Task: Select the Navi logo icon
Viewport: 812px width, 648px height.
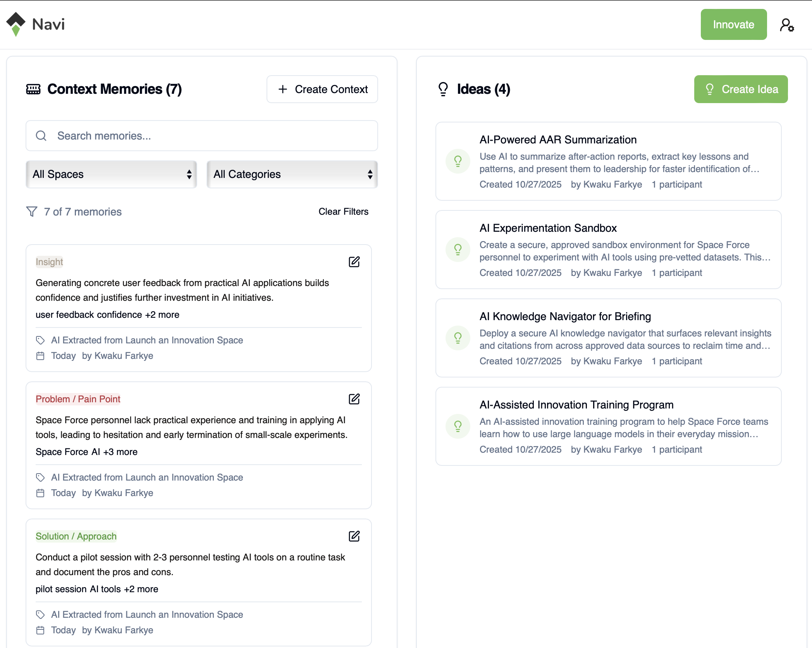Action: 15,24
